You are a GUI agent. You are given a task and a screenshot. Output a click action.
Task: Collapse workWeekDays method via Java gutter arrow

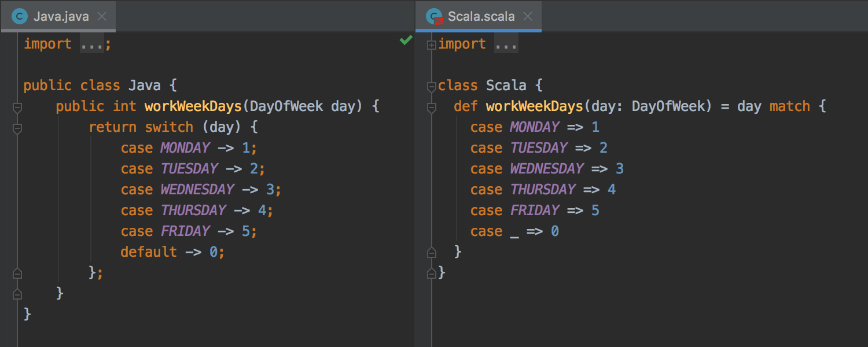coord(17,106)
